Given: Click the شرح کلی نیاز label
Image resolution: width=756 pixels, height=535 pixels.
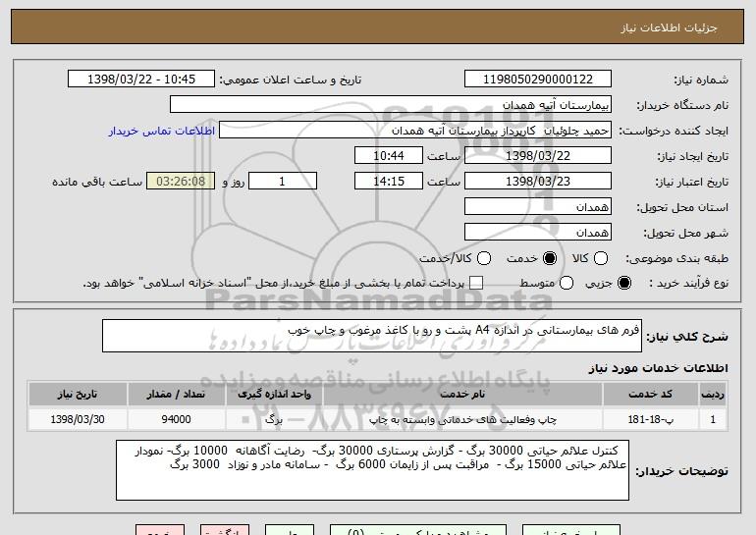Looking at the screenshot, I should [687, 337].
